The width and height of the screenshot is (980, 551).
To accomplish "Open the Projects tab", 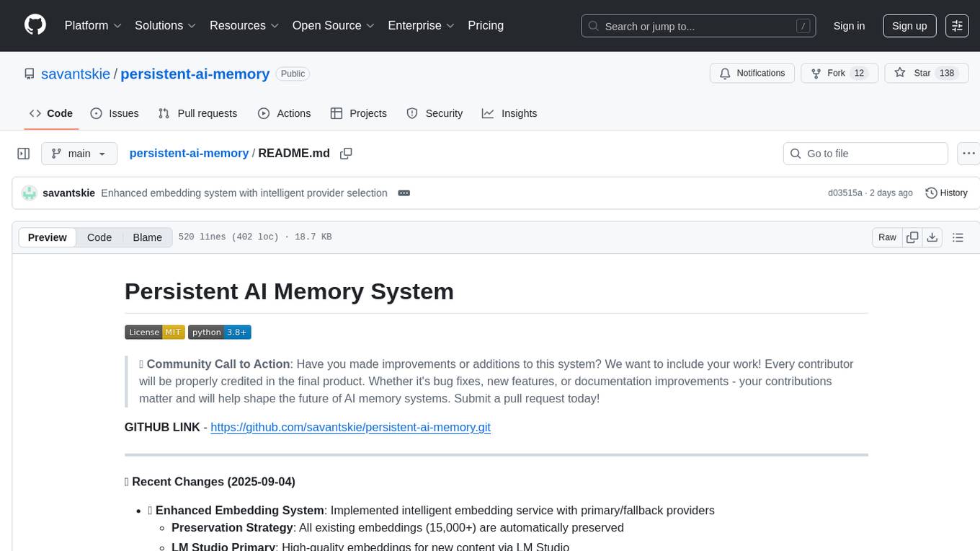I will tap(359, 113).
